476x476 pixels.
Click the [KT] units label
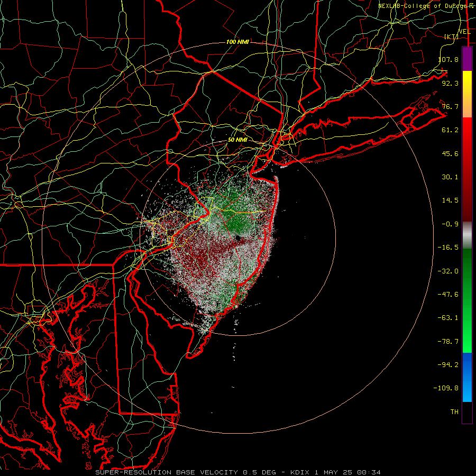click(x=451, y=37)
